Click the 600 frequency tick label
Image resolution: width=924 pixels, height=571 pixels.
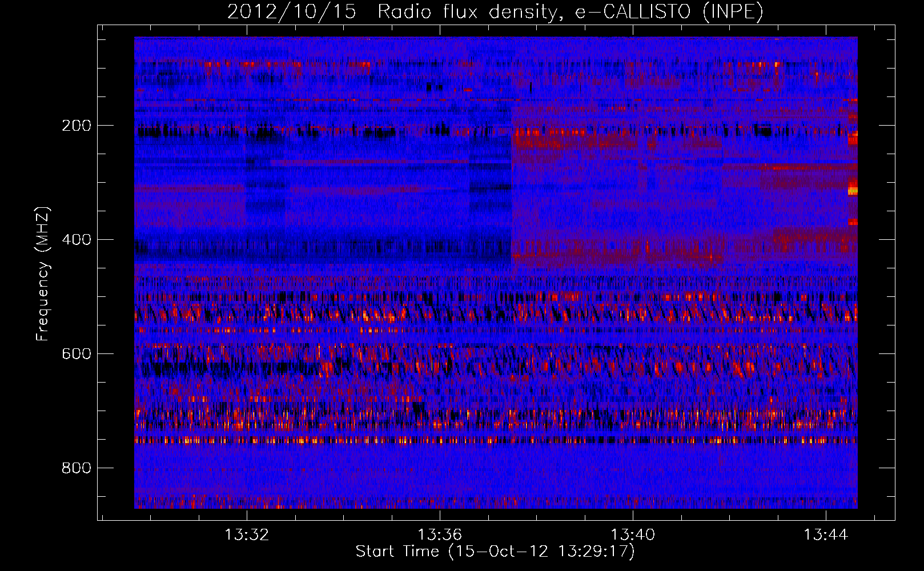pyautogui.click(x=77, y=353)
